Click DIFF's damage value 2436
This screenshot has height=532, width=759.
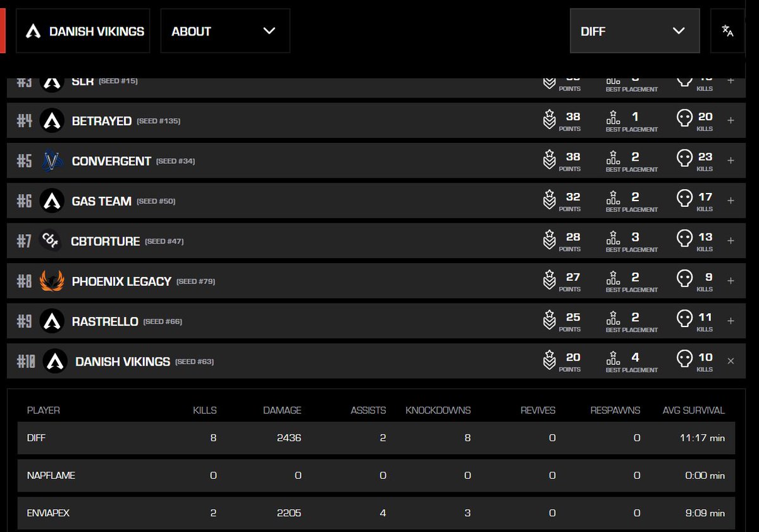pos(289,438)
